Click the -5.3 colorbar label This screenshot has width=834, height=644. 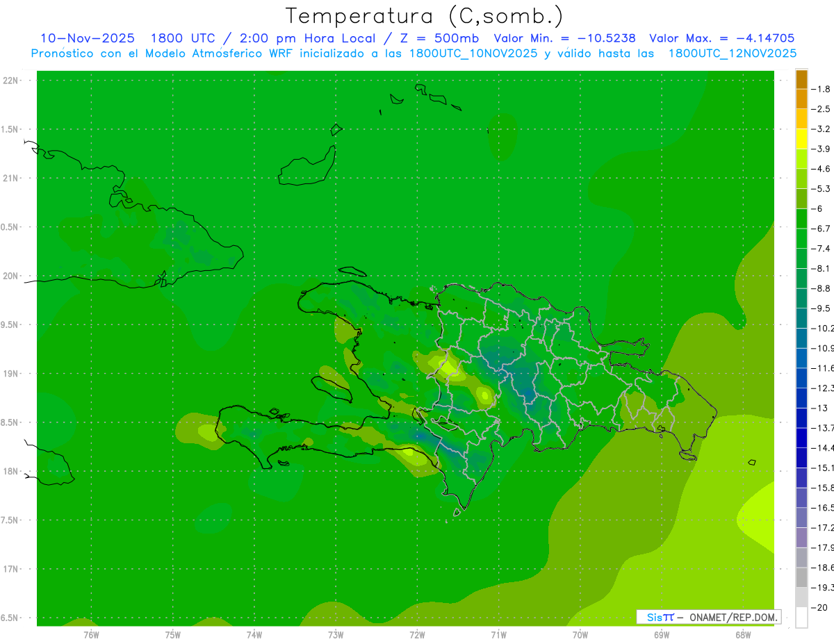coord(820,189)
